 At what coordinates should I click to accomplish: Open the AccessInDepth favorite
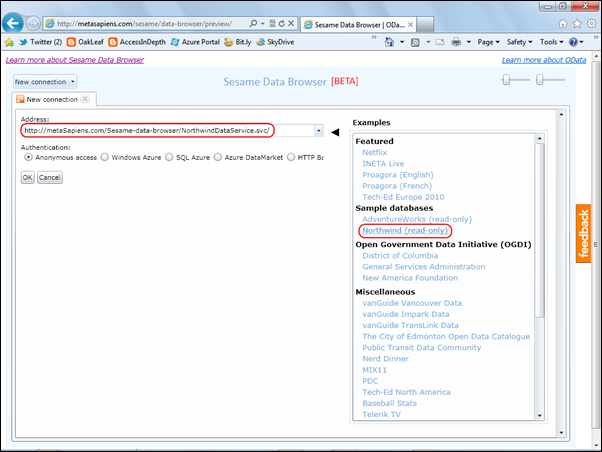click(x=137, y=42)
